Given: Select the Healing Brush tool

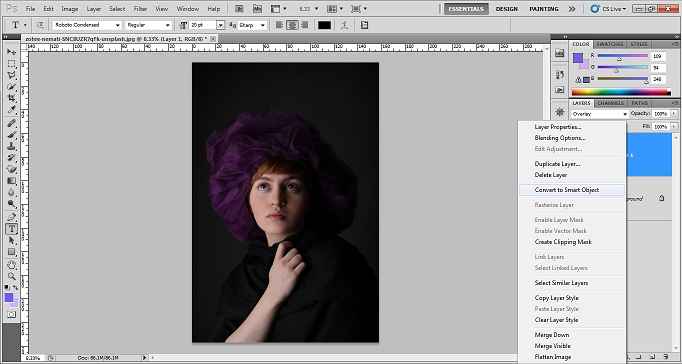Looking at the screenshot, I should coord(11,124).
